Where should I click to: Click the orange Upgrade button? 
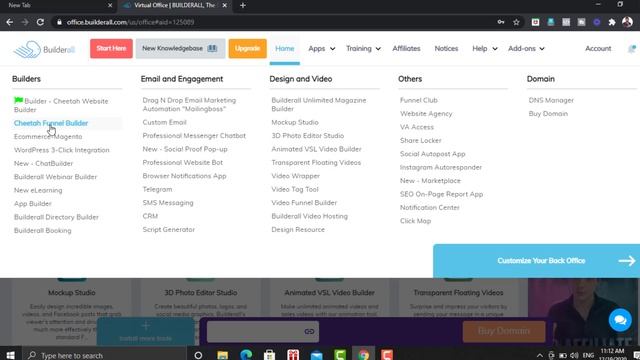(247, 48)
